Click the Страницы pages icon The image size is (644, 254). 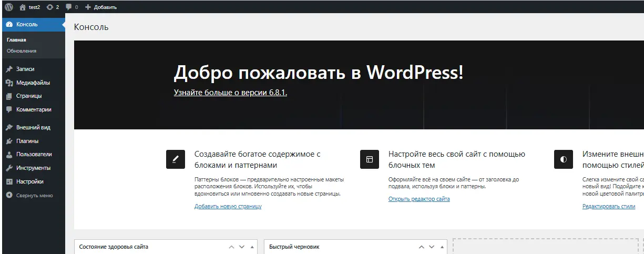[x=9, y=96]
